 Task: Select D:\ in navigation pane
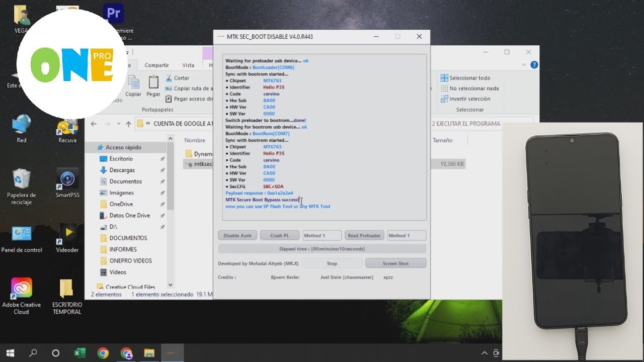click(x=113, y=227)
